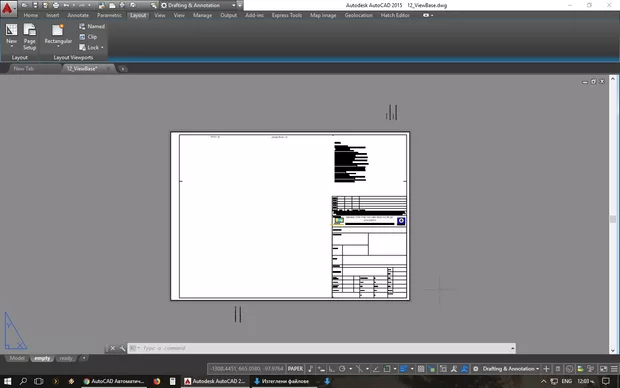This screenshot has height=388, width=620.
Task: Open the Geolocation ribbon tab
Action: 359,15
